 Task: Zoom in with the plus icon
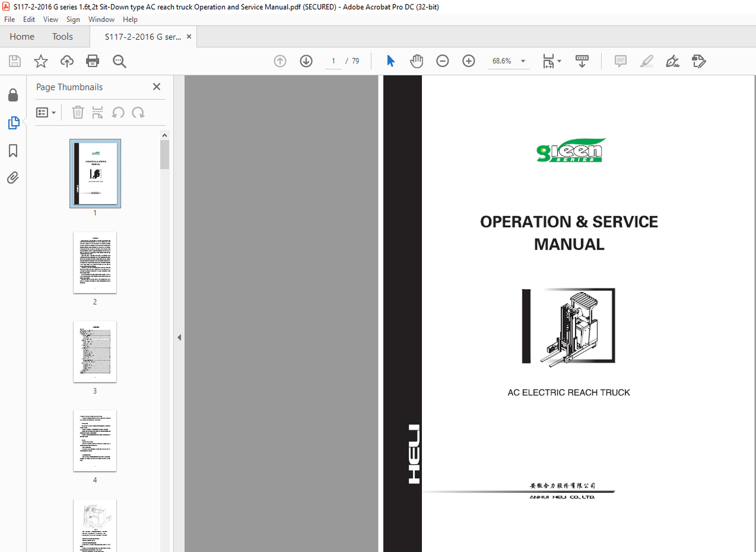[468, 61]
